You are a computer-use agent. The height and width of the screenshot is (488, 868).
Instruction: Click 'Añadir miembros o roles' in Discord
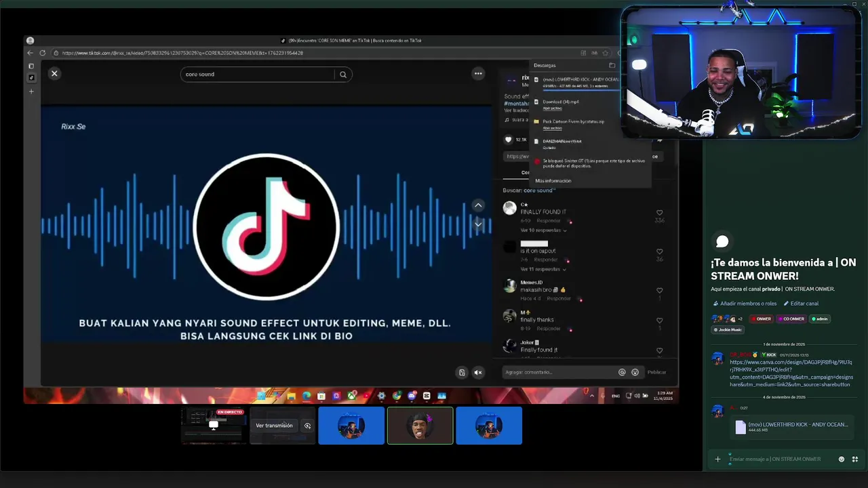tap(745, 304)
